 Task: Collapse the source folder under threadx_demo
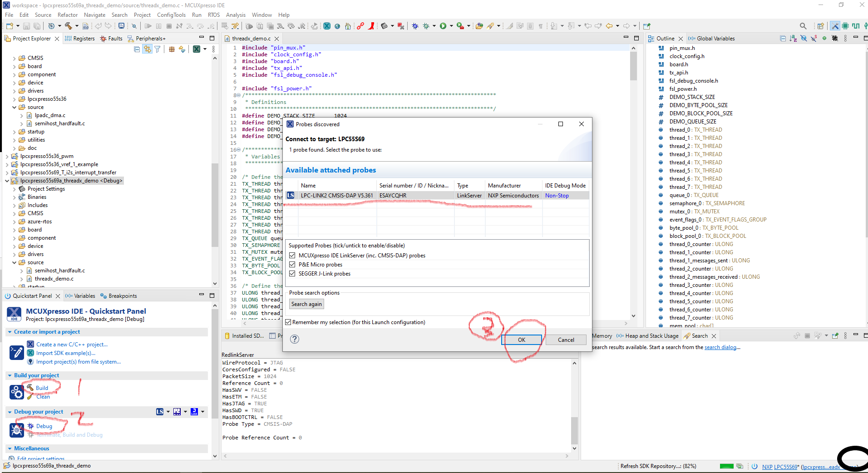(x=15, y=262)
